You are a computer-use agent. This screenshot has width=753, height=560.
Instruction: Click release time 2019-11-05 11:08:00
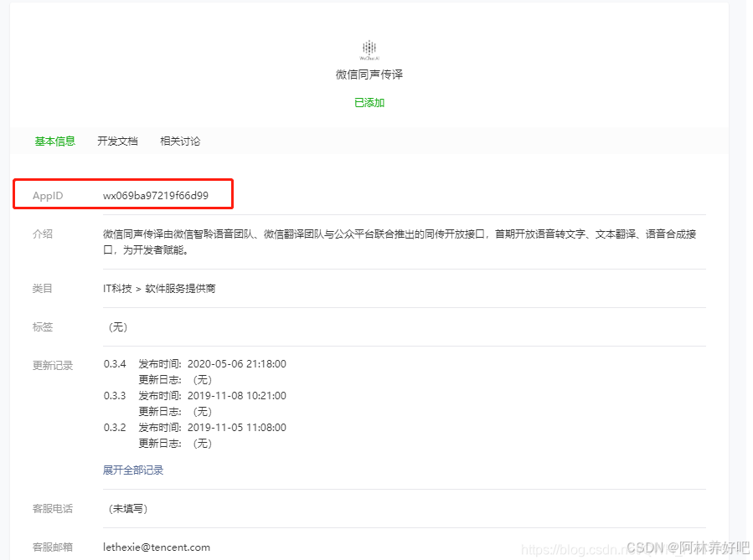237,427
